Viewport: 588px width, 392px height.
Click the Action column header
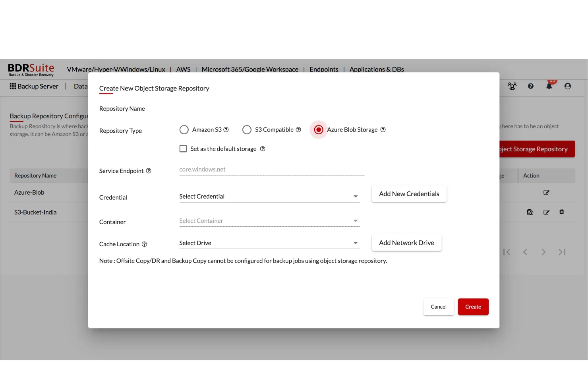[531, 176]
